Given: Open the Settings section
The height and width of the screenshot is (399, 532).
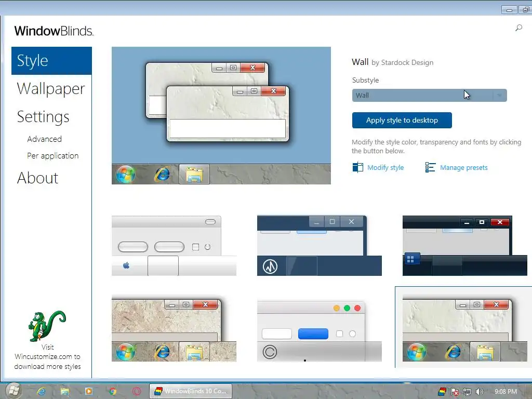Looking at the screenshot, I should point(43,117).
